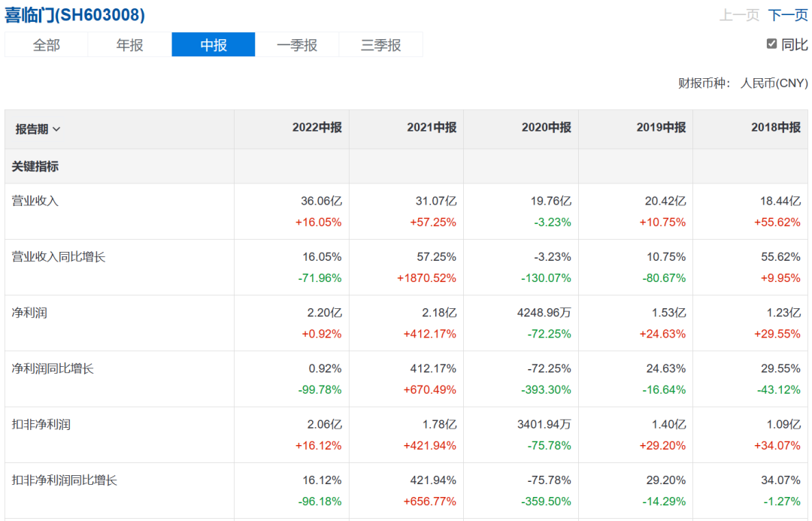
Task: Toggle the 同比 checkbox
Action: (771, 44)
